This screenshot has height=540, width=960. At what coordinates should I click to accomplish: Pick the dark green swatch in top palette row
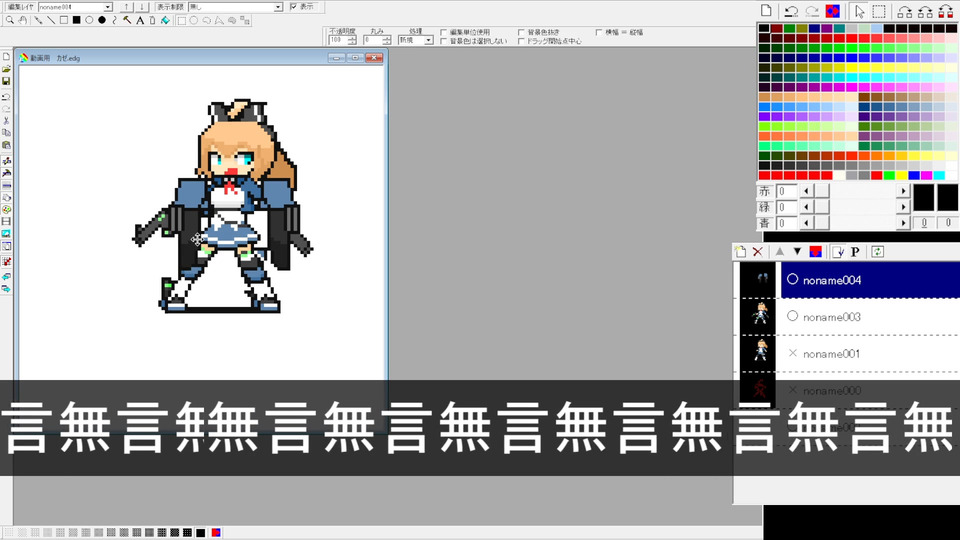[x=789, y=28]
